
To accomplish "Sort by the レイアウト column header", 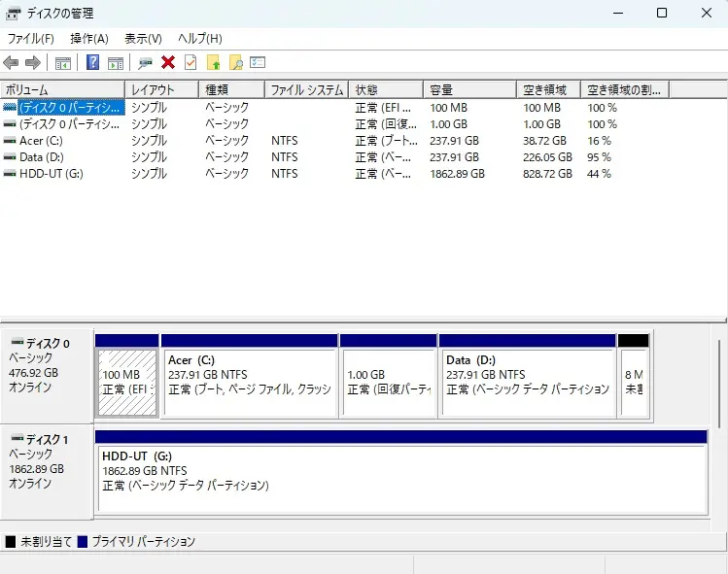I will [162, 89].
